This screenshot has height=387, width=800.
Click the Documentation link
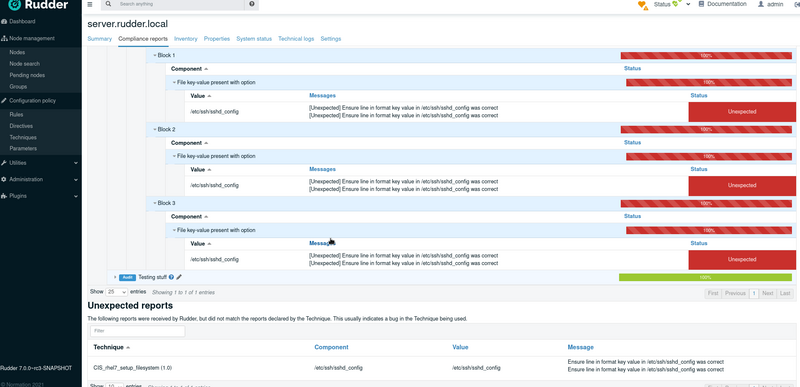727,4
